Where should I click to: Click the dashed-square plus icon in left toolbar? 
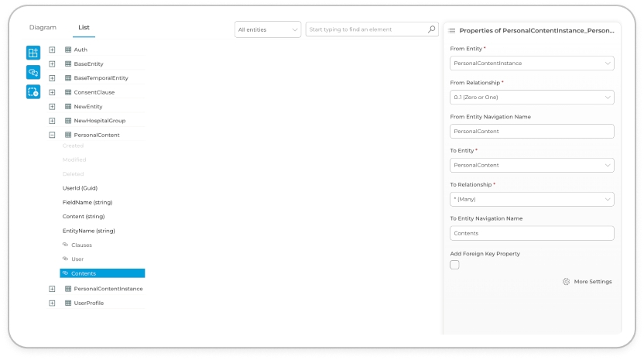point(33,91)
